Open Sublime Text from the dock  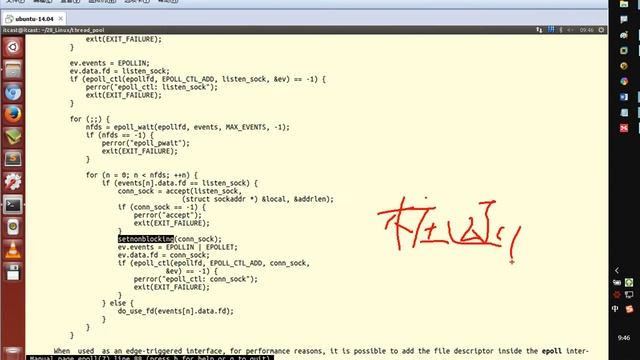[13, 159]
